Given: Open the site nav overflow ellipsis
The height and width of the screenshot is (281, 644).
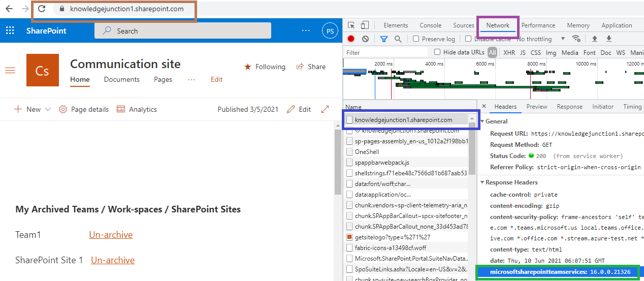Looking at the screenshot, I should pos(191,80).
